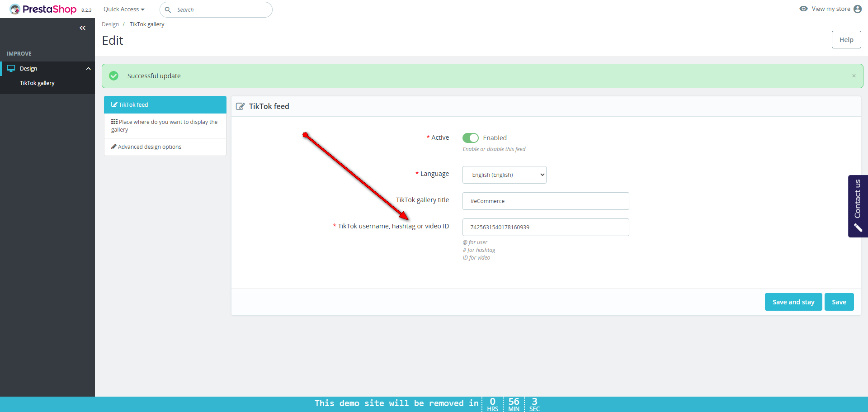Screen dimensions: 868x412
Task: Collapse the Design menu chevron
Action: (x=89, y=69)
